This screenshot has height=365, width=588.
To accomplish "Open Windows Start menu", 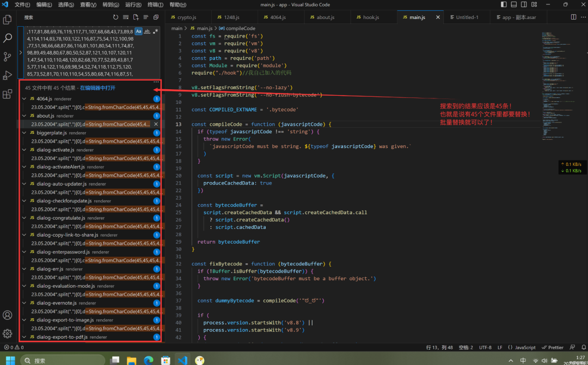I will [10, 361].
